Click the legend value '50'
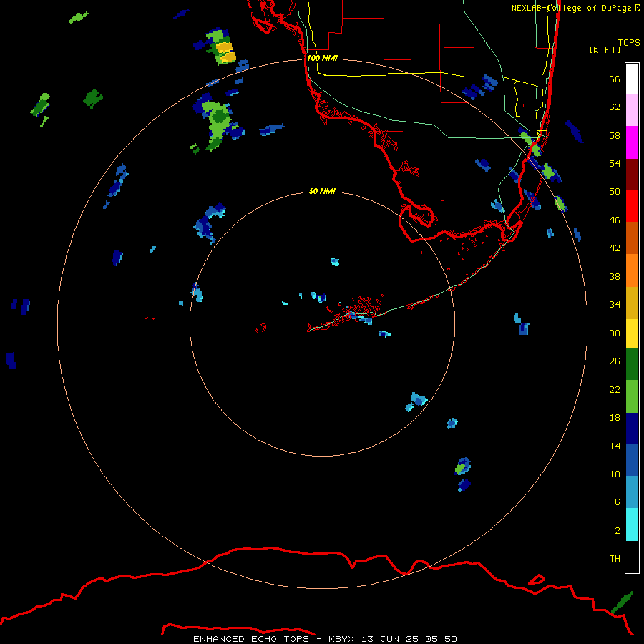The image size is (644, 644). click(615, 191)
